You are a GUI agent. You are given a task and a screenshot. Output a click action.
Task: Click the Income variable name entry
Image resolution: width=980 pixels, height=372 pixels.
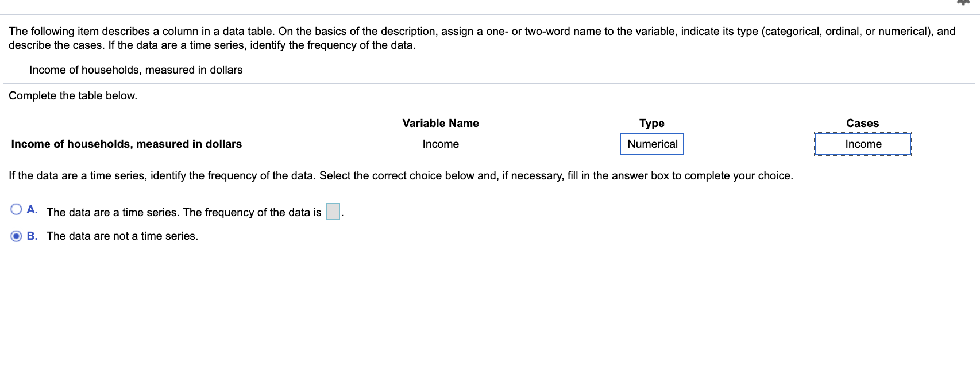coord(440,144)
